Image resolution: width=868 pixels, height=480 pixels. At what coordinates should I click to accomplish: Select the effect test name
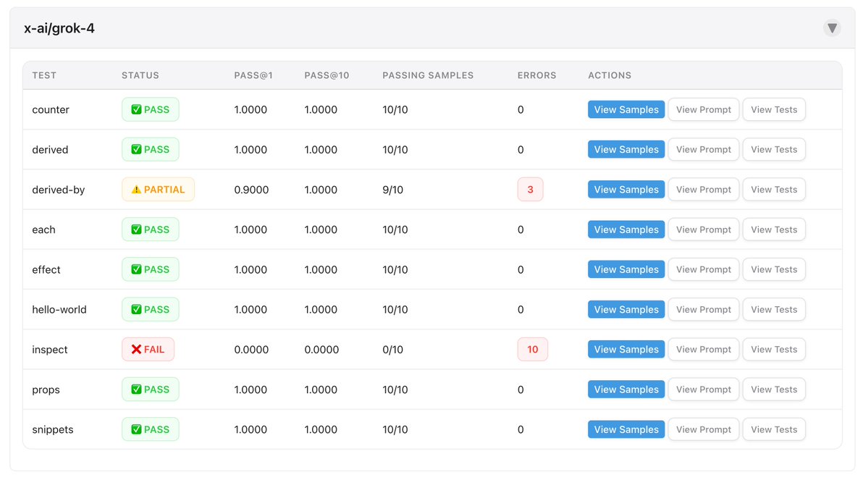tap(46, 269)
